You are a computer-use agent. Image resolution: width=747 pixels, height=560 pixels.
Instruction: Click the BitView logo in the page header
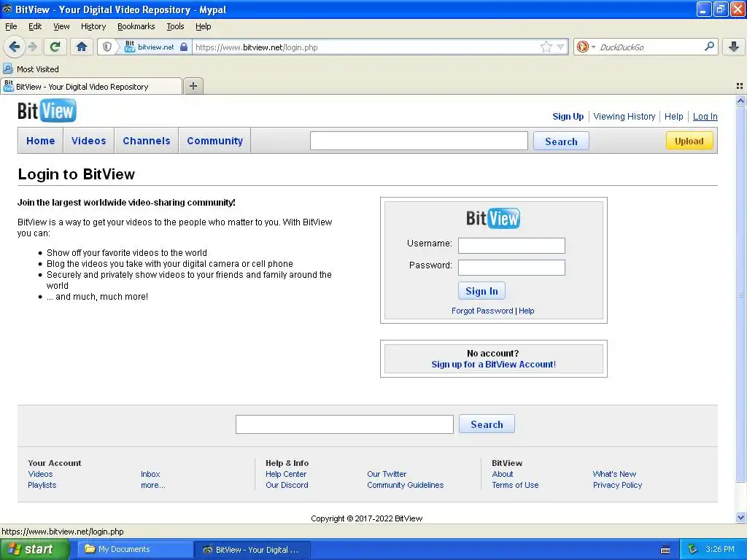47,111
